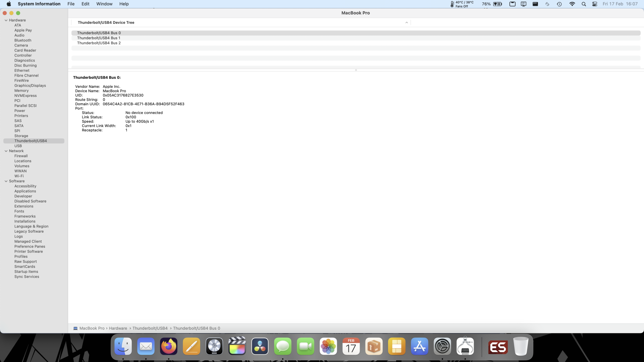Click the Wi-Fi status icon
Viewport: 644px width, 362px height.
tap(572, 4)
